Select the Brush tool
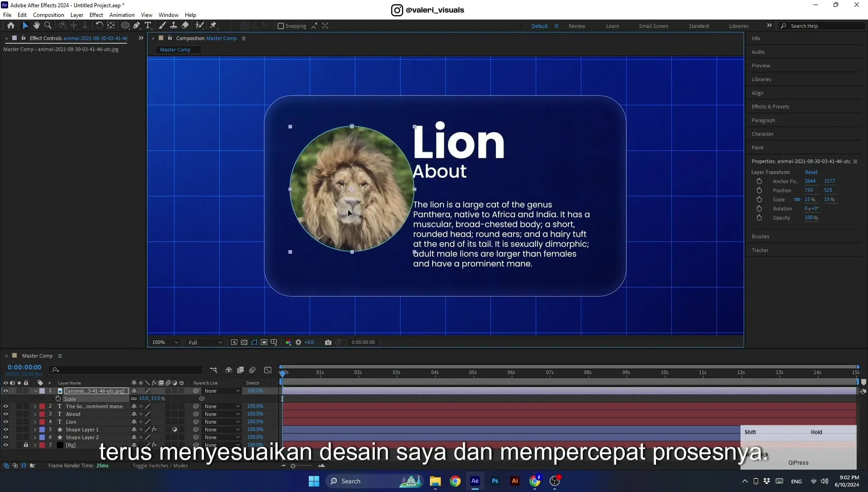868x492 pixels. [162, 26]
